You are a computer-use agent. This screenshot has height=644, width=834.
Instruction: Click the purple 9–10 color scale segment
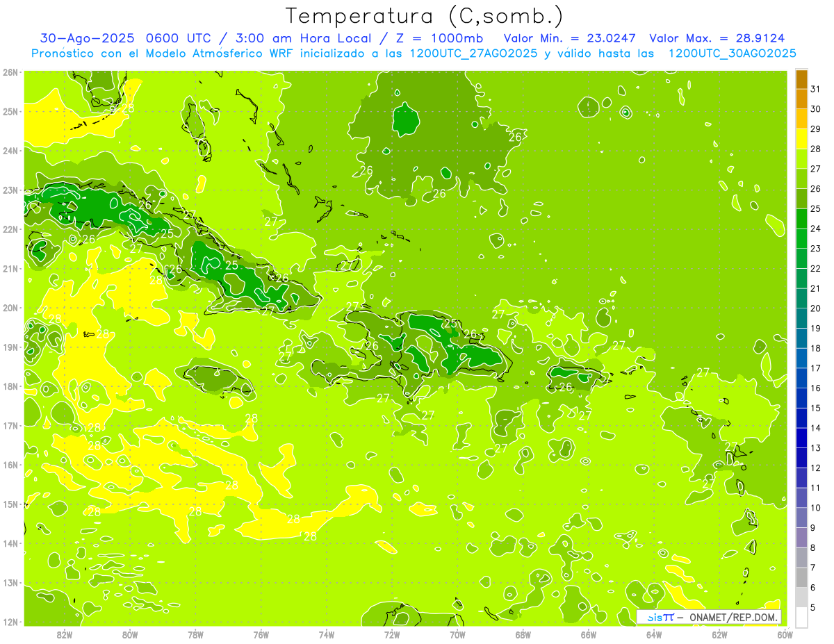click(x=801, y=518)
